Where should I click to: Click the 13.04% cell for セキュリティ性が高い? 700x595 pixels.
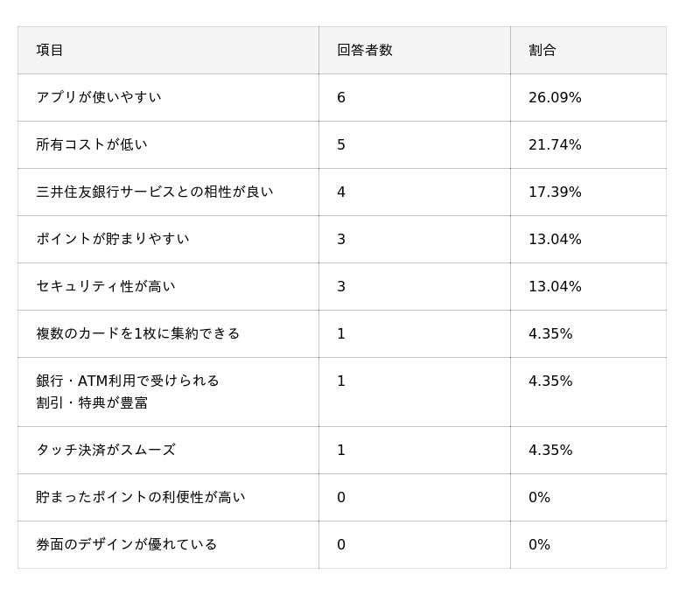[555, 286]
